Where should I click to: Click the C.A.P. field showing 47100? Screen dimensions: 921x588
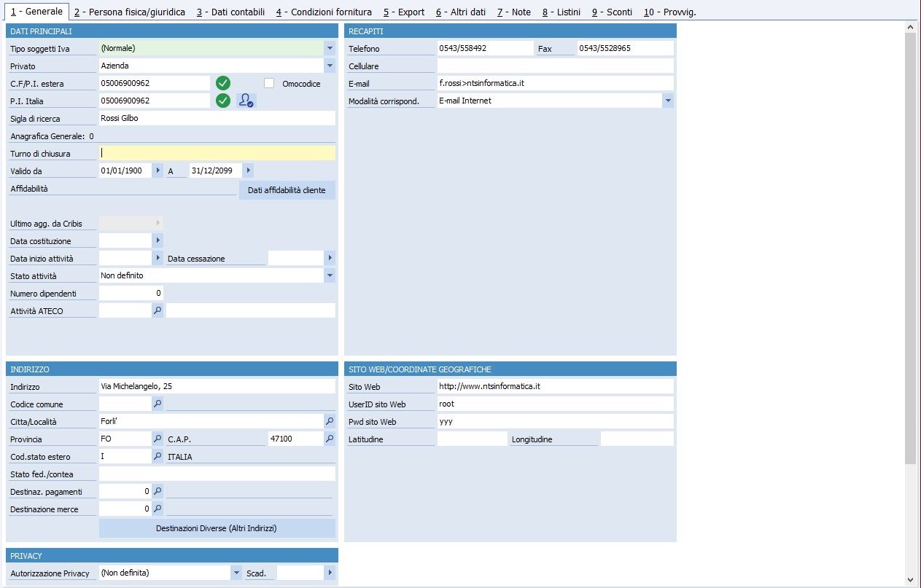(296, 439)
